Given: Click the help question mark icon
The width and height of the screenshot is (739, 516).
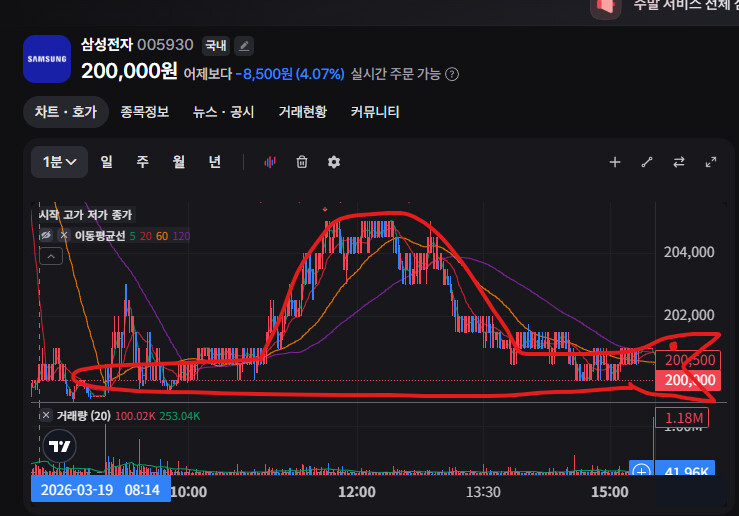Looking at the screenshot, I should tap(452, 74).
